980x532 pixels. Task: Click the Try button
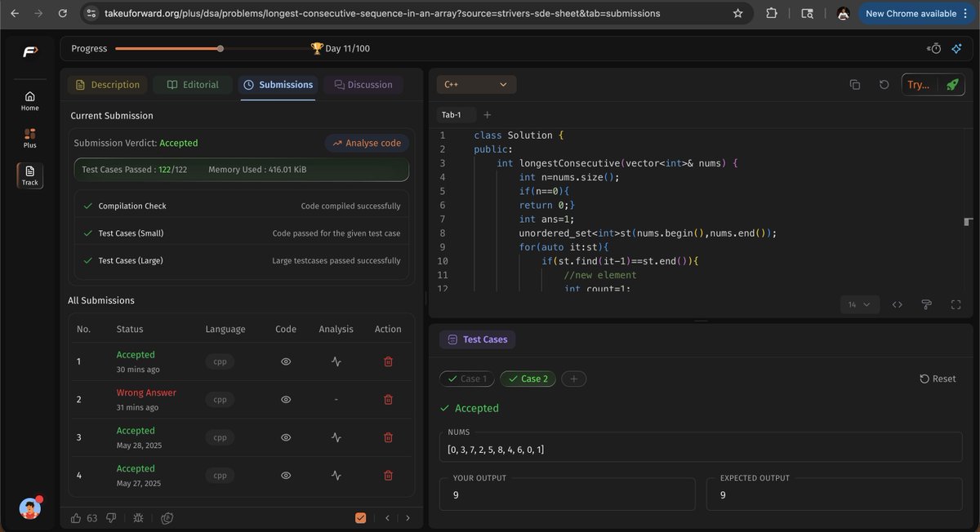point(918,85)
